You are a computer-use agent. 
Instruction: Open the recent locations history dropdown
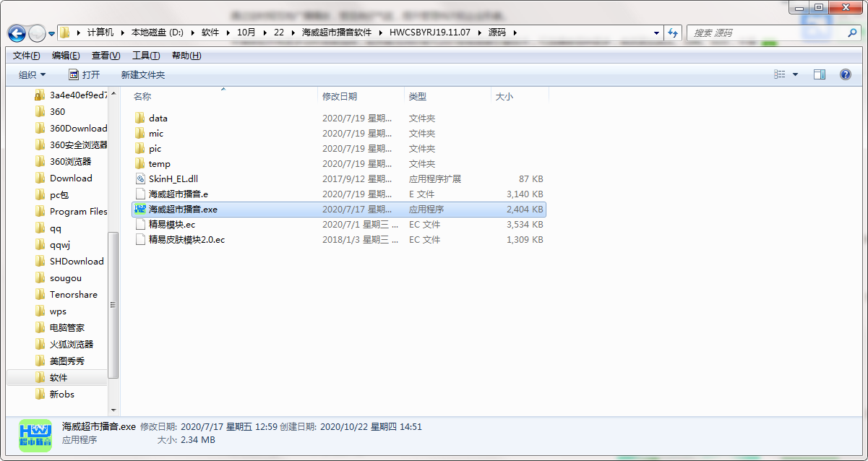51,33
